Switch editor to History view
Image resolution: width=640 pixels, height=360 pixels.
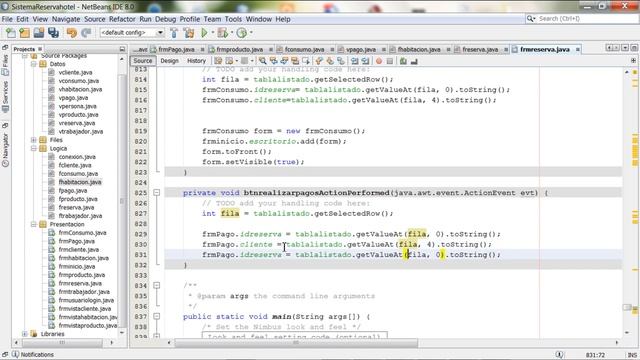[x=196, y=61]
